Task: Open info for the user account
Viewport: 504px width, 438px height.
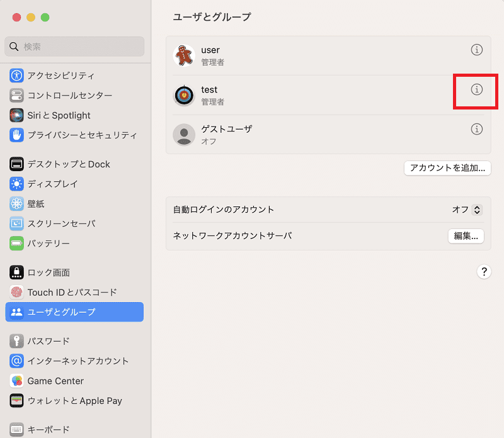Action: (477, 50)
